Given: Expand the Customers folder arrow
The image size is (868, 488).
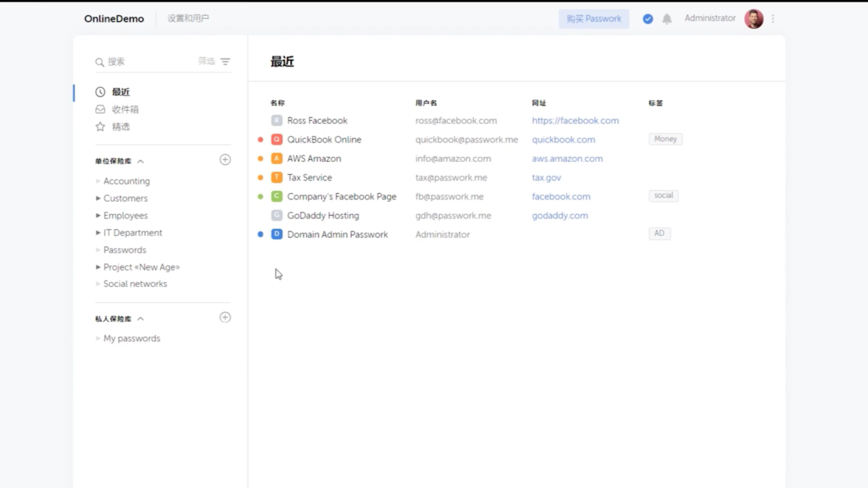Looking at the screenshot, I should pyautogui.click(x=98, y=198).
